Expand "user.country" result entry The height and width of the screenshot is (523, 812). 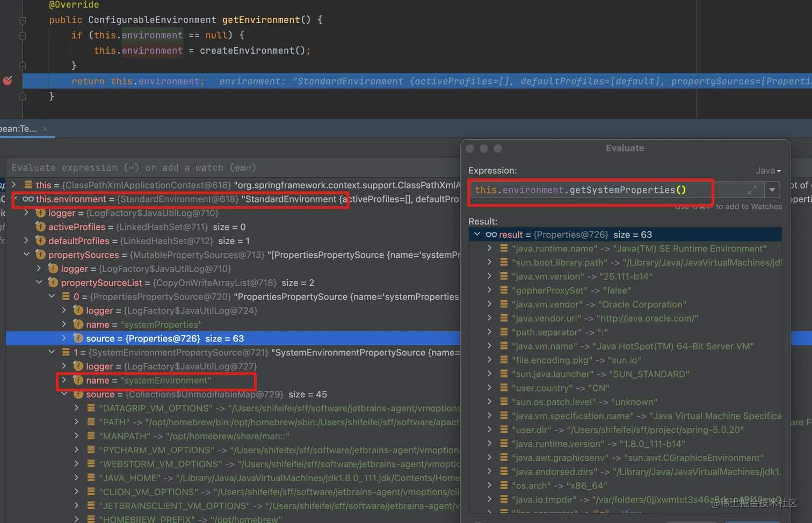[489, 388]
